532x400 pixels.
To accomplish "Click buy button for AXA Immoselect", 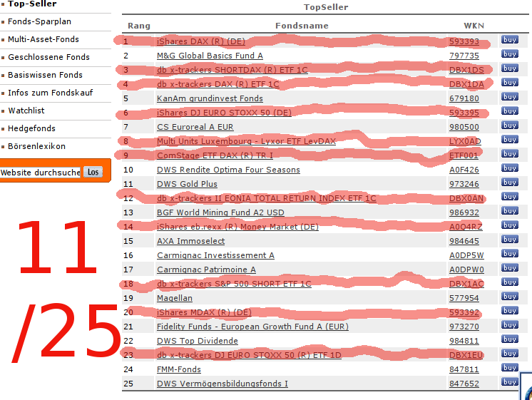I will 510,239.
